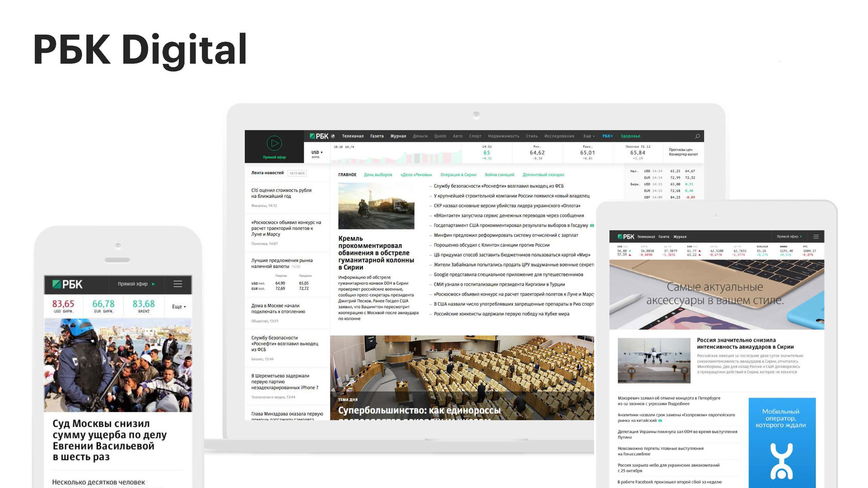Screen dimensions: 868x488
Task: Expand the Еще dropdown on phone ticker
Action: [179, 307]
